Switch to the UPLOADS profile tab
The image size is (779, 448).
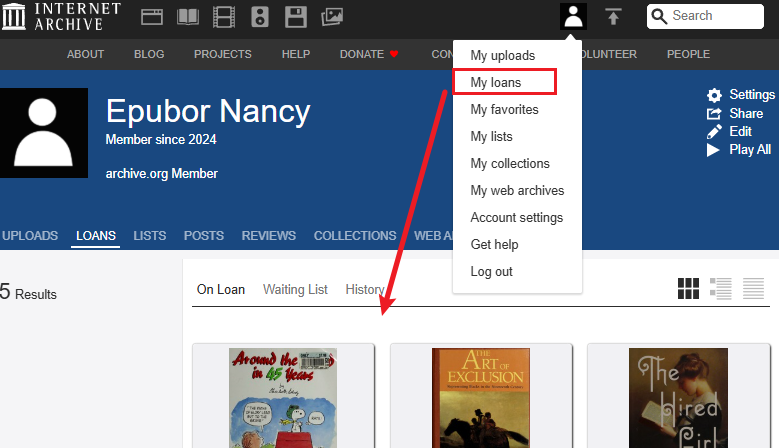30,235
